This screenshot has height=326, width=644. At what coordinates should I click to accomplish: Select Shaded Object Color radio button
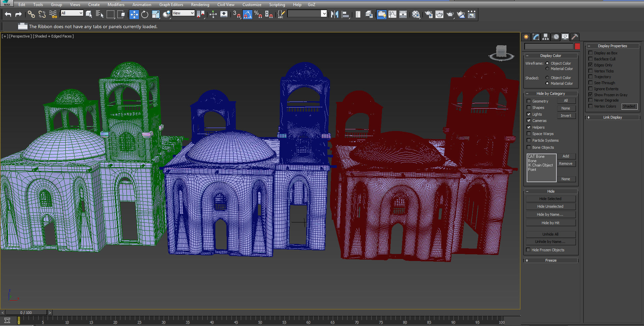tap(547, 78)
